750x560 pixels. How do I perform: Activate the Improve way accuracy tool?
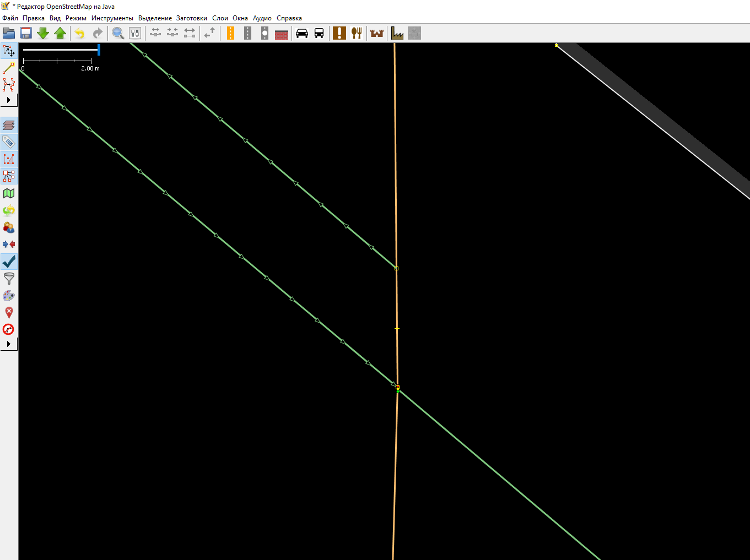click(x=9, y=84)
